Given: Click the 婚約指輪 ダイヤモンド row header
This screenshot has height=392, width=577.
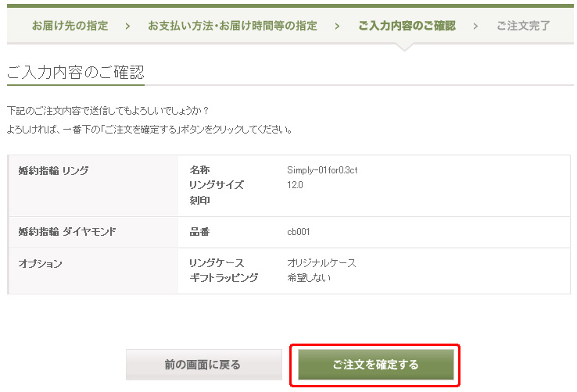Looking at the screenshot, I should point(67,232).
